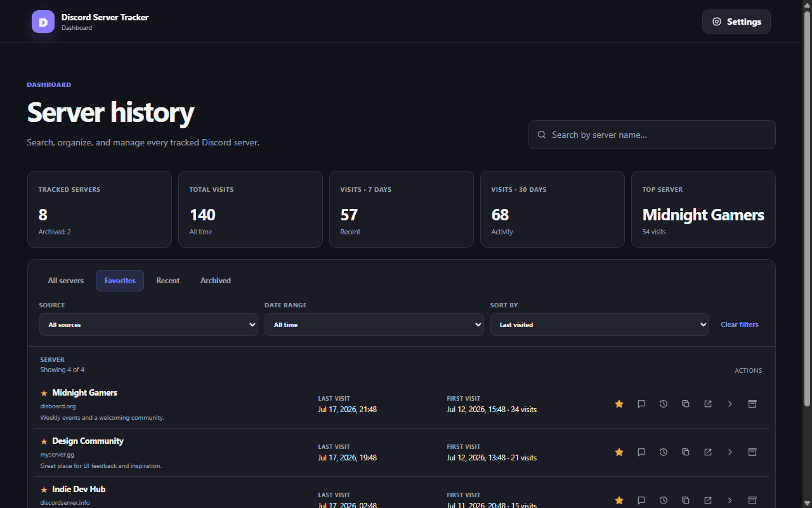The width and height of the screenshot is (812, 508).
Task: Switch to the Archived tab
Action: point(216,281)
